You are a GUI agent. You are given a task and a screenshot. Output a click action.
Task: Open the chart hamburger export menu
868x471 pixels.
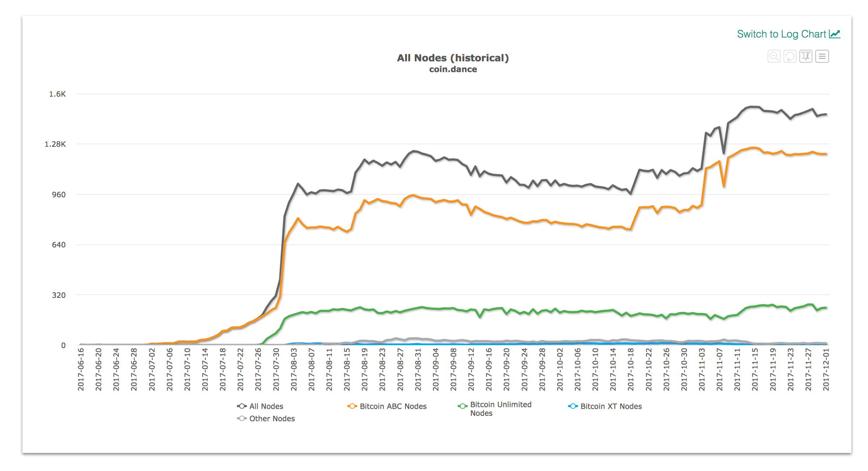[822, 56]
